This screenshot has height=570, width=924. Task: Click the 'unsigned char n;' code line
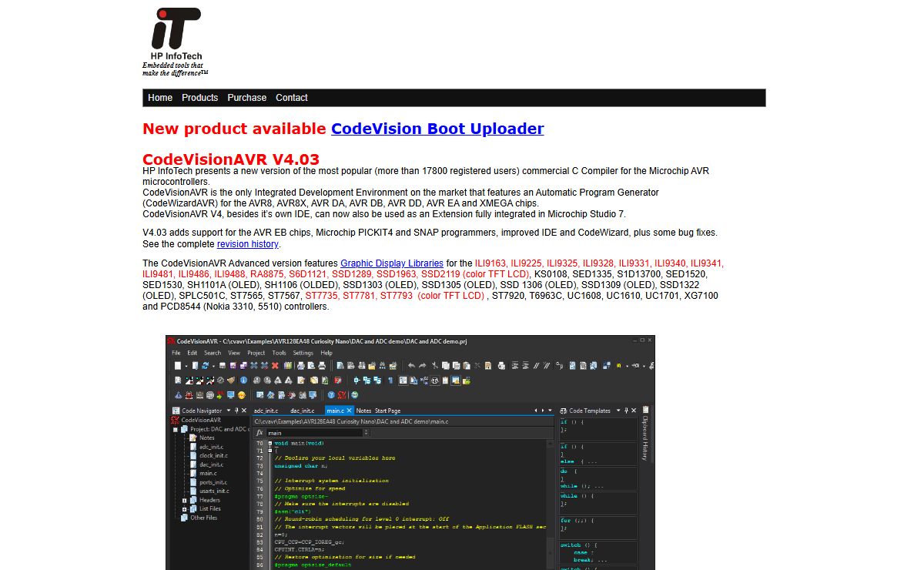click(x=301, y=466)
